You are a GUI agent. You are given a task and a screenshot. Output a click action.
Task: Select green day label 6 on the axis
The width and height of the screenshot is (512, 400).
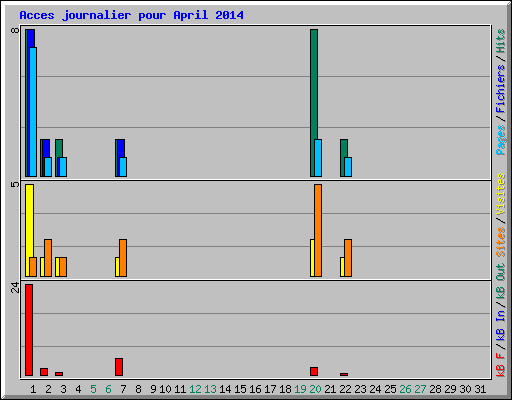point(108,389)
